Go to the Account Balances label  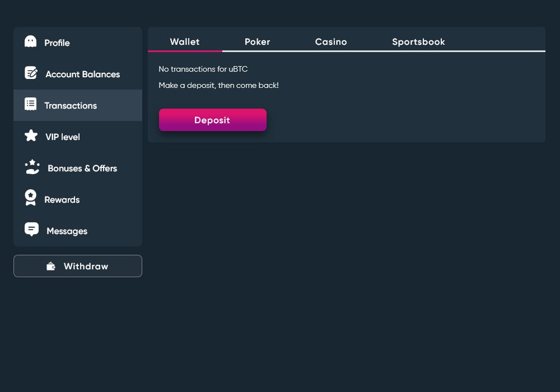coord(83,74)
